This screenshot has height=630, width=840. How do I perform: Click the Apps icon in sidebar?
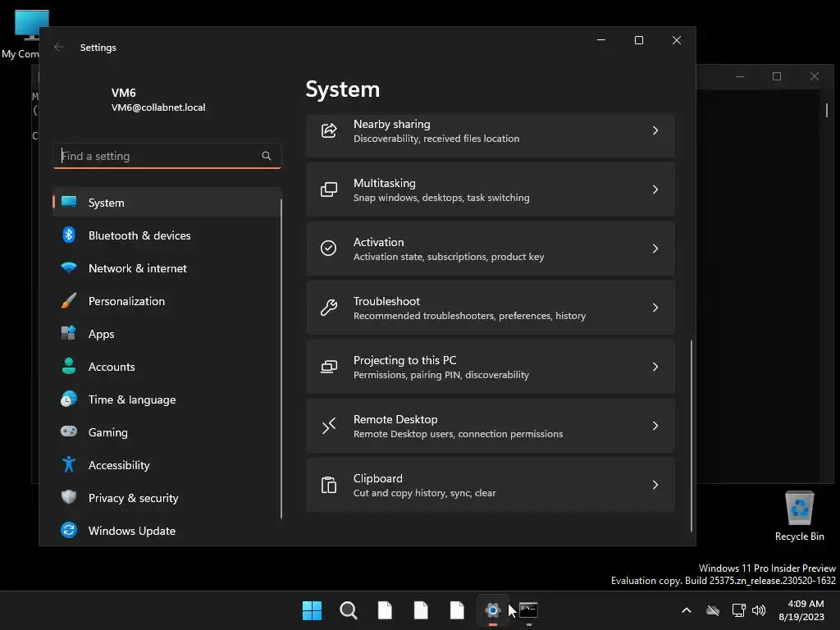tap(69, 333)
